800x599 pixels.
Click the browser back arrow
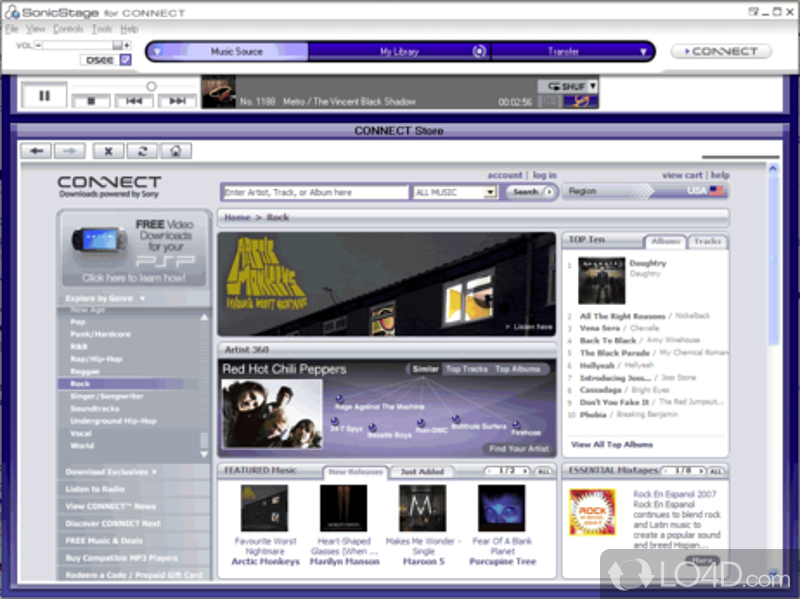point(36,151)
